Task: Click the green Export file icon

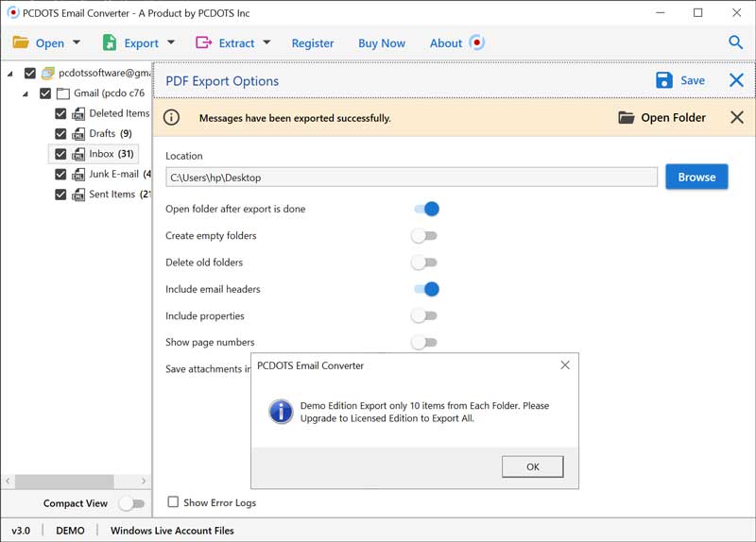Action: (x=110, y=42)
